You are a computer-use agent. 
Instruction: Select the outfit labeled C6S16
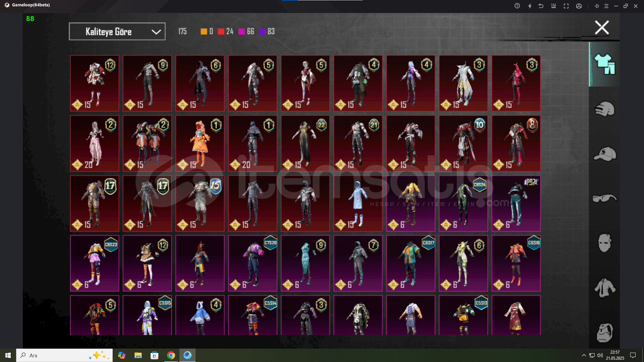click(x=516, y=263)
